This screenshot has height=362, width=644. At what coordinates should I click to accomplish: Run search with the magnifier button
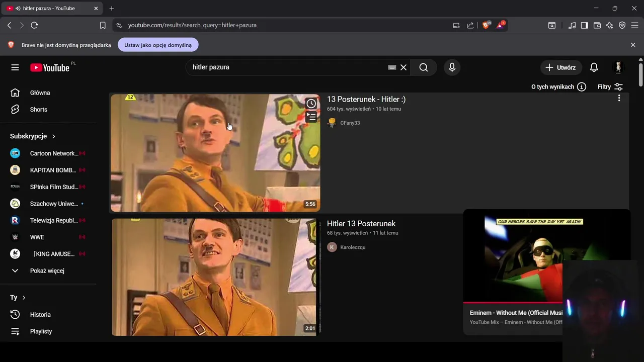(x=424, y=67)
